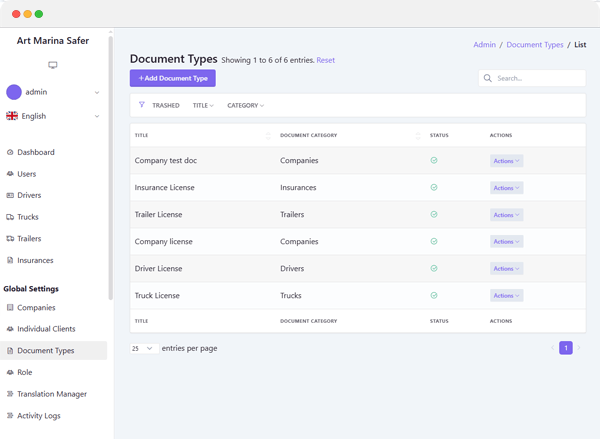The width and height of the screenshot is (600, 439).
Task: Click the magnifier icon in search box
Action: point(488,78)
